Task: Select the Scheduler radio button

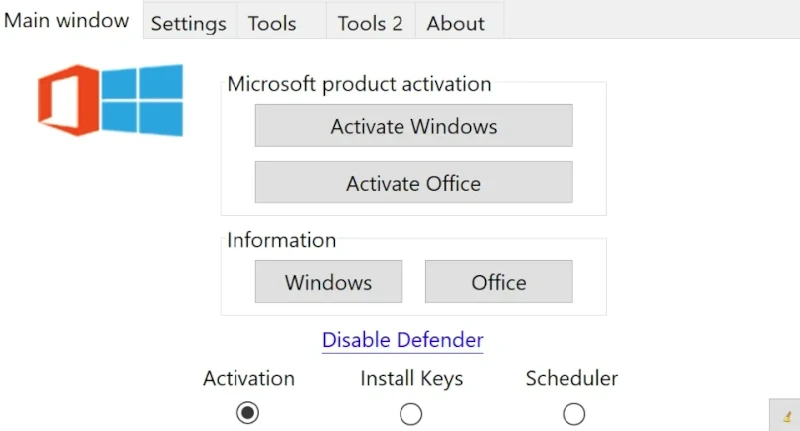Action: (574, 414)
